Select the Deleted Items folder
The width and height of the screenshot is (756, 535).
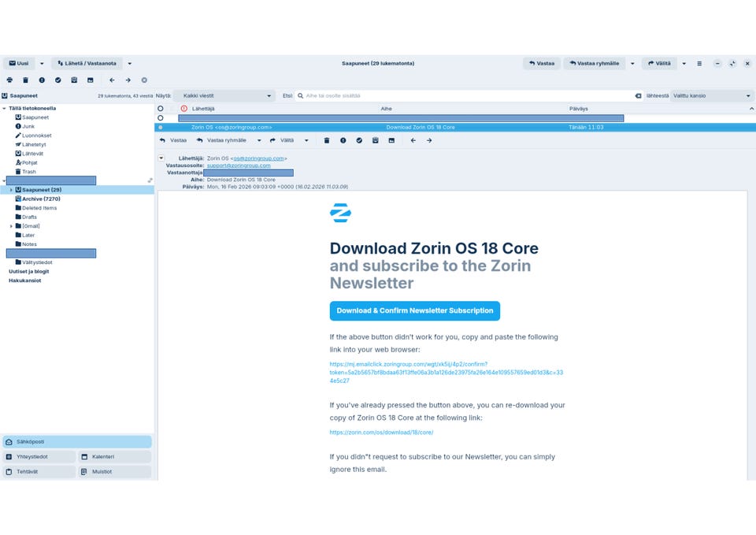point(39,208)
